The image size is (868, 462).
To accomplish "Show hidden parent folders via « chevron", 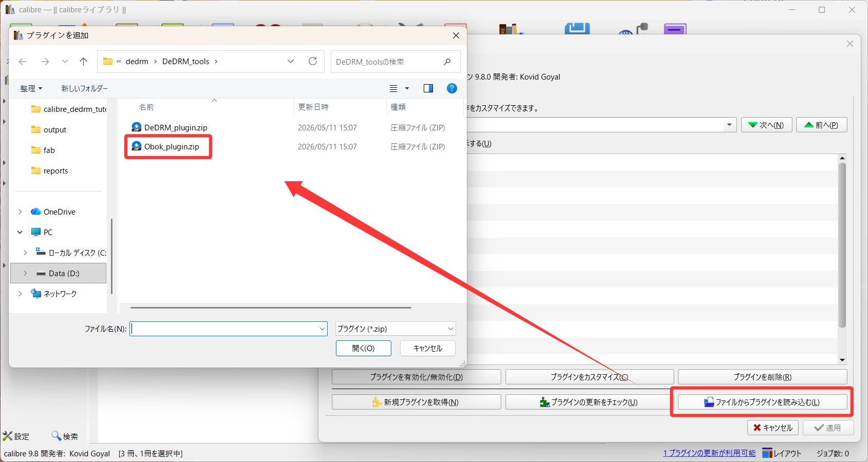I will 119,62.
